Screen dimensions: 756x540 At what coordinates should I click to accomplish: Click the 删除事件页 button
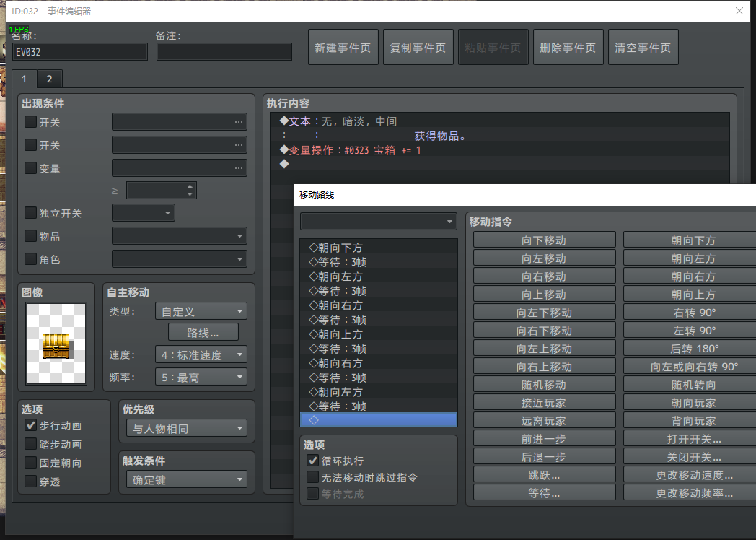point(568,48)
